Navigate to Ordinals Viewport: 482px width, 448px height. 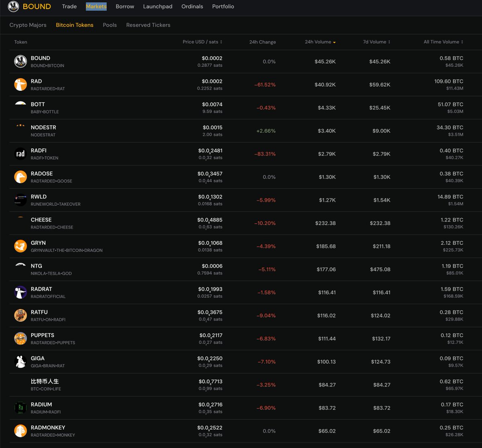click(192, 6)
